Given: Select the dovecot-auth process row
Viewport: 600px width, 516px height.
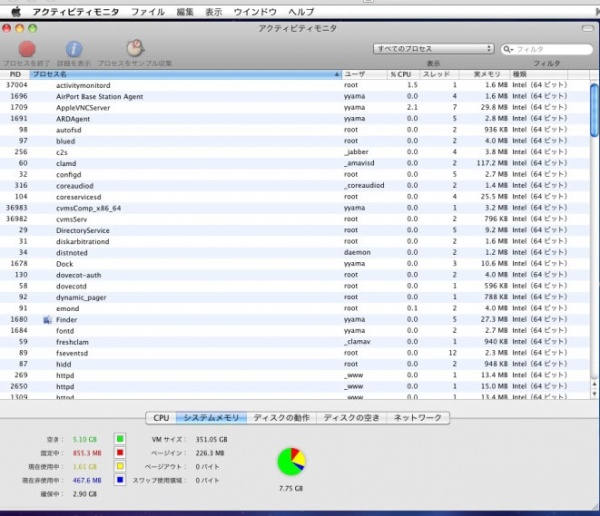Looking at the screenshot, I should coord(295,275).
